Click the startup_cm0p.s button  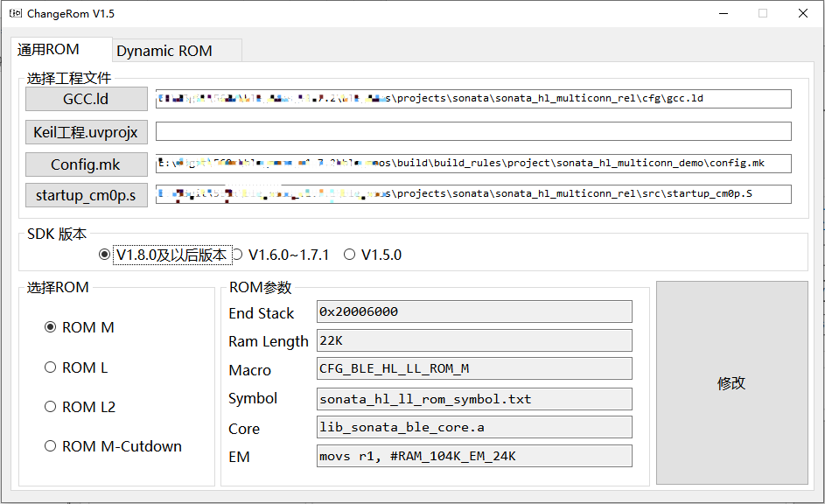pyautogui.click(x=87, y=195)
